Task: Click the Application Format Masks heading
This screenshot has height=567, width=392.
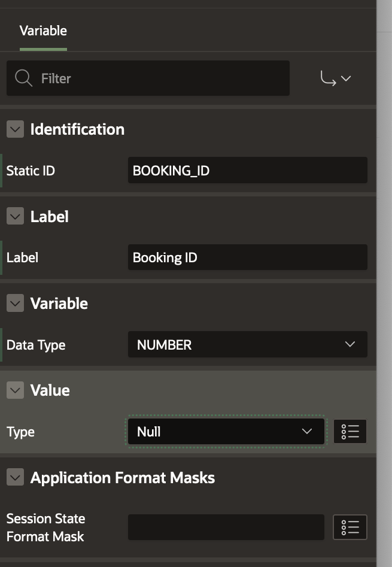Action: click(x=123, y=478)
